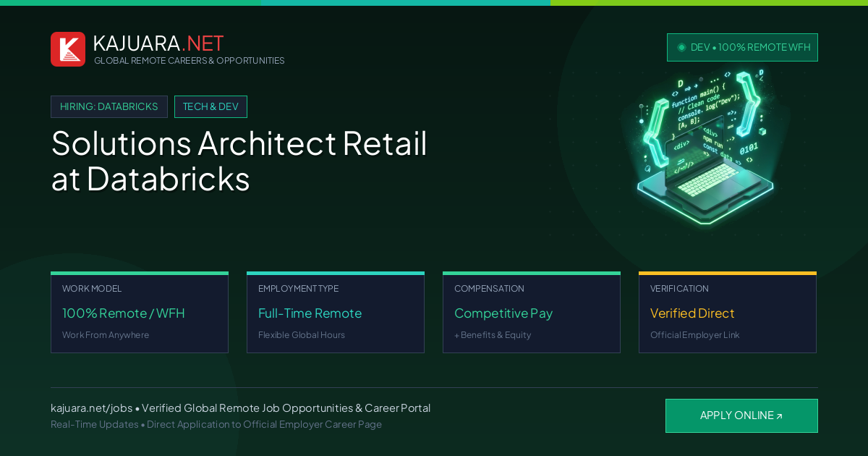Select the HIRING: DATABRICKS tag
Screen dimensions: 868x456
click(x=109, y=106)
